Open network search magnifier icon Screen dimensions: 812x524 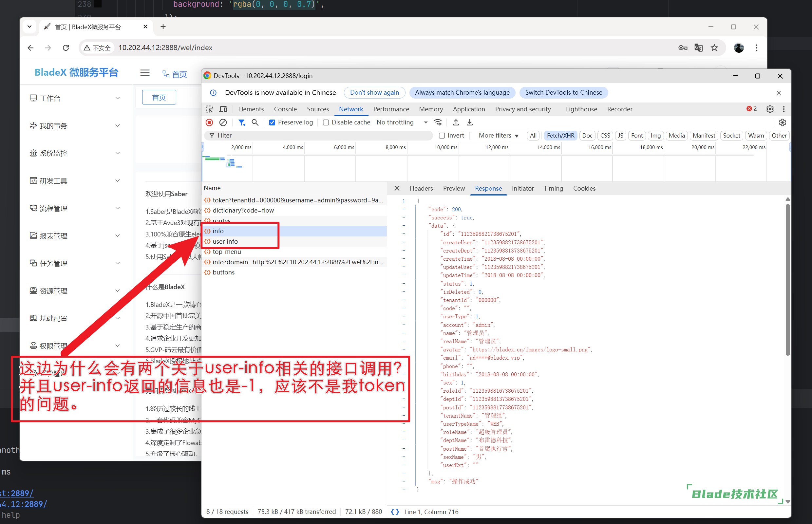pos(255,122)
